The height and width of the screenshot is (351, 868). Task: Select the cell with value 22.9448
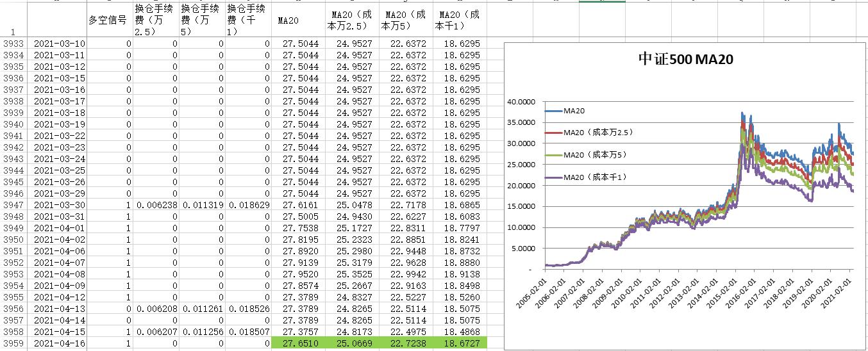coord(406,251)
